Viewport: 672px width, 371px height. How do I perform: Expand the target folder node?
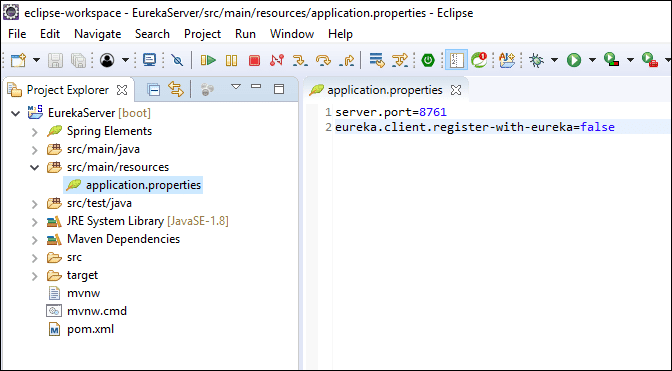tap(35, 276)
